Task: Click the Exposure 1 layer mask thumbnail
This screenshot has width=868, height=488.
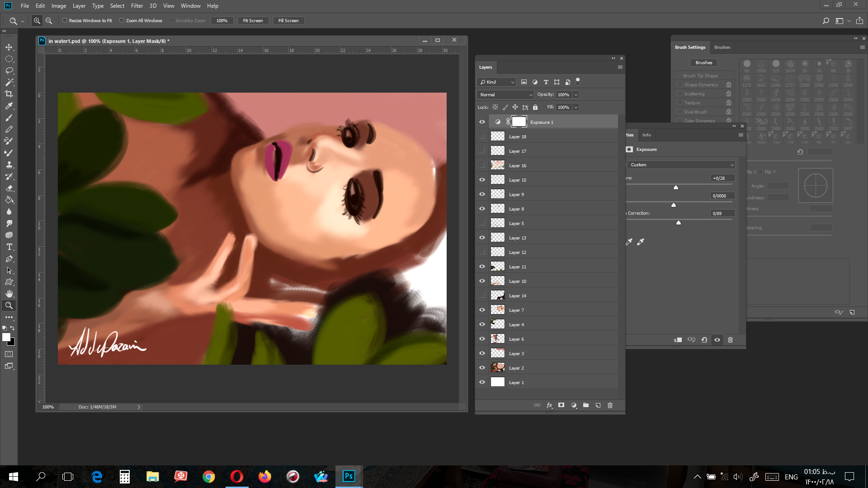Action: tap(519, 122)
